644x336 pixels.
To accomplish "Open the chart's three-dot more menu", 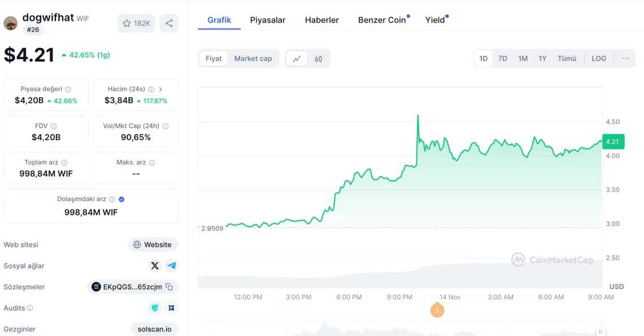I will click(626, 59).
